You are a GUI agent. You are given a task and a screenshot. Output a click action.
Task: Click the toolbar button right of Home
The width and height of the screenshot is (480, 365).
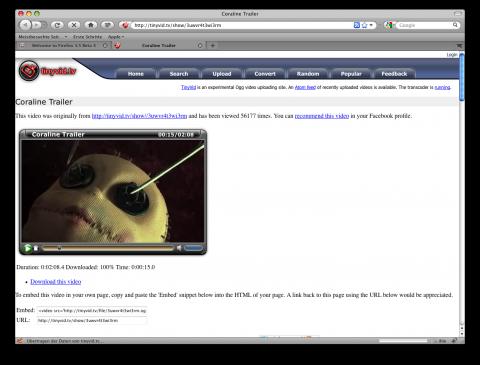[x=107, y=25]
